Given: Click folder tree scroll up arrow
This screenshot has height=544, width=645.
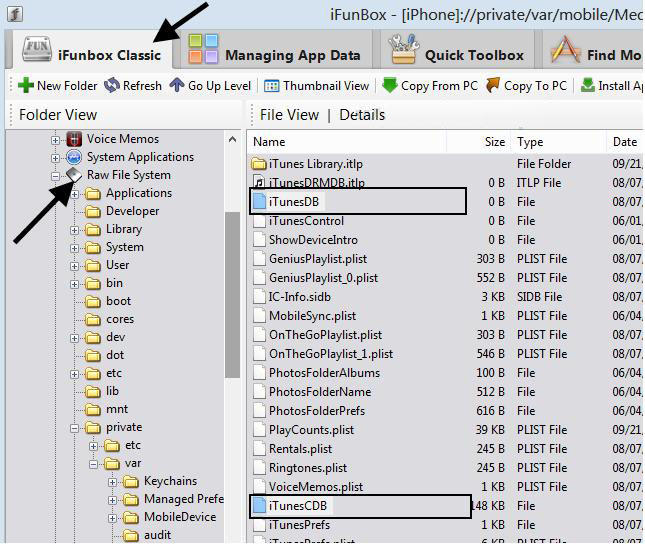Looking at the screenshot, I should tap(232, 139).
